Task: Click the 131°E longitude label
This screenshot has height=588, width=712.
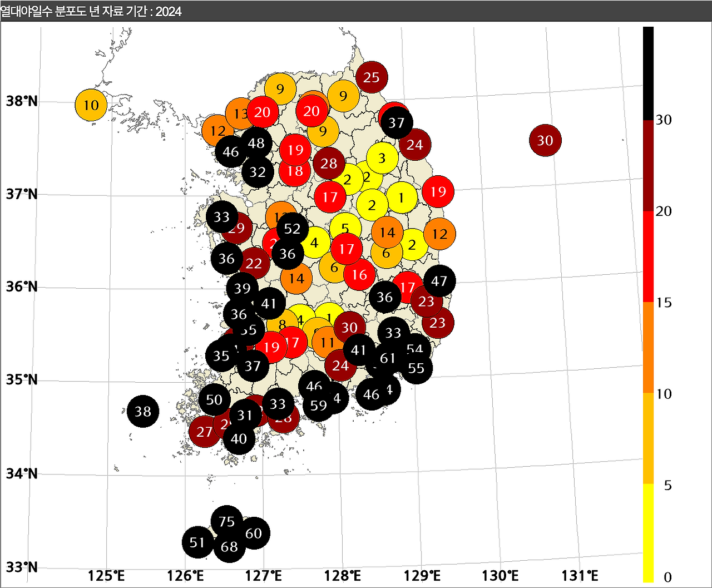Action: point(580,575)
